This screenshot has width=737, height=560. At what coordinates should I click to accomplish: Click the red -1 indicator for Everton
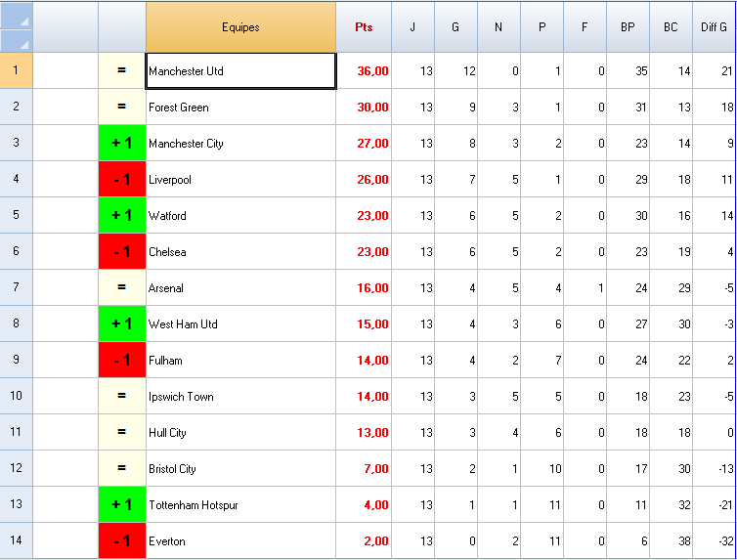tap(122, 541)
